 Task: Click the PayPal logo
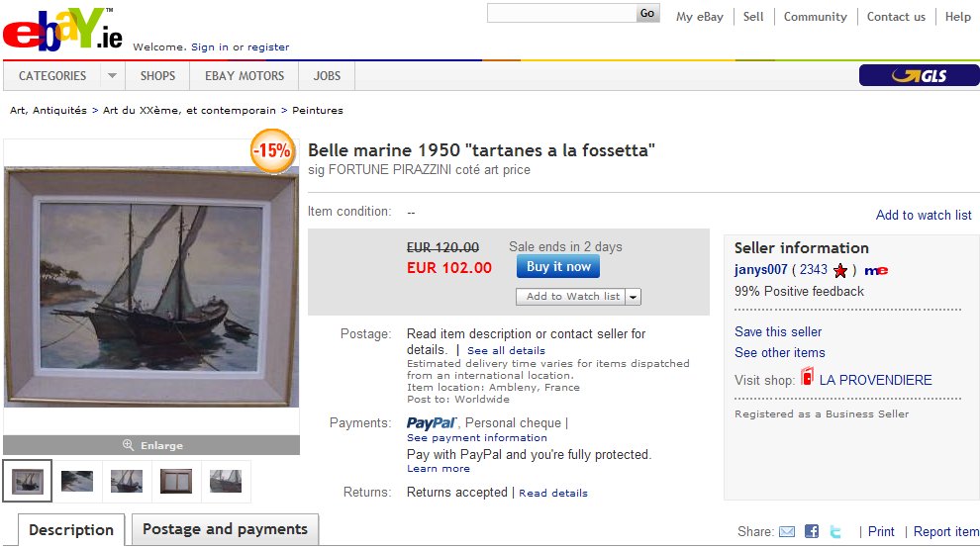point(432,423)
